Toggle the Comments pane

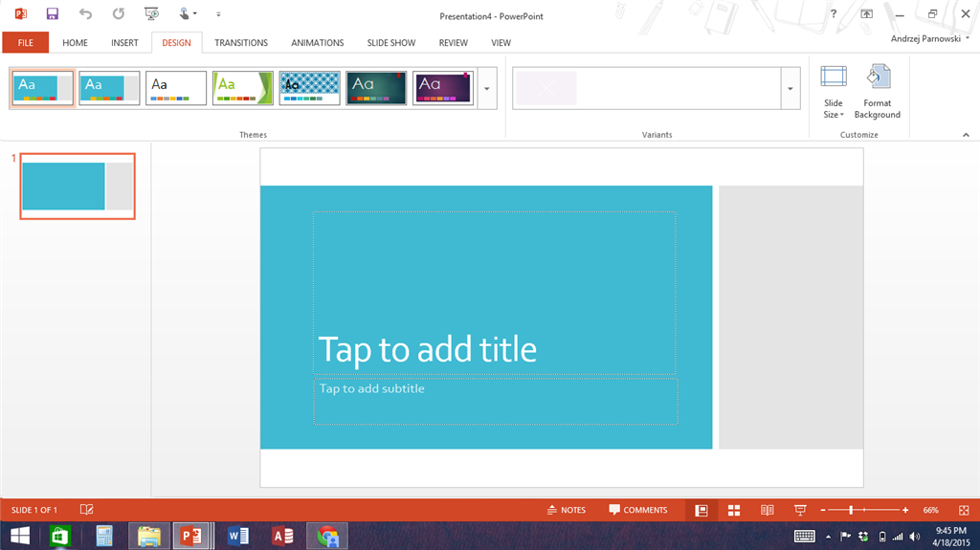(x=638, y=510)
